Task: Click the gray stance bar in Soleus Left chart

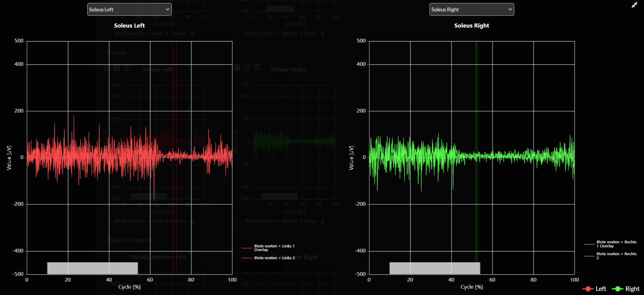Action: point(92,268)
